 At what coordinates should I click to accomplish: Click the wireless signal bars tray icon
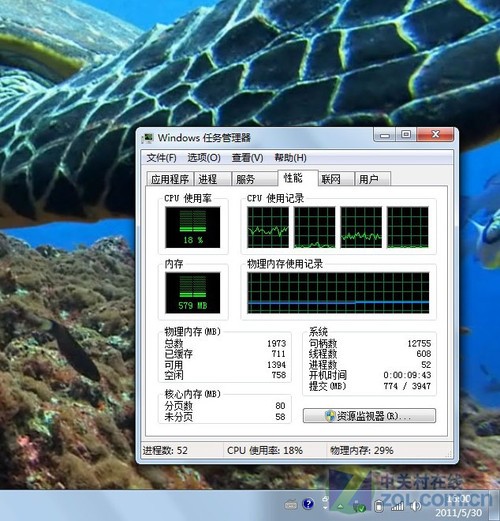[398, 506]
